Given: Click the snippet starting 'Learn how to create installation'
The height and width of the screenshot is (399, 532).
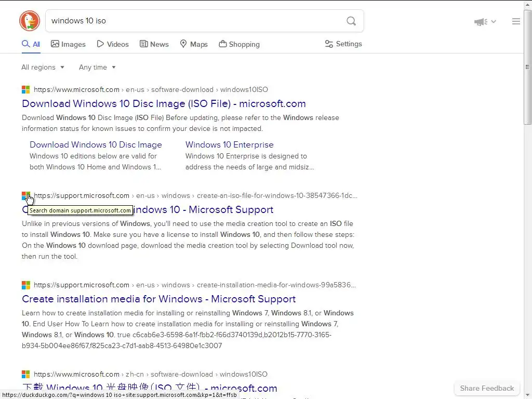Looking at the screenshot, I should point(188,329).
